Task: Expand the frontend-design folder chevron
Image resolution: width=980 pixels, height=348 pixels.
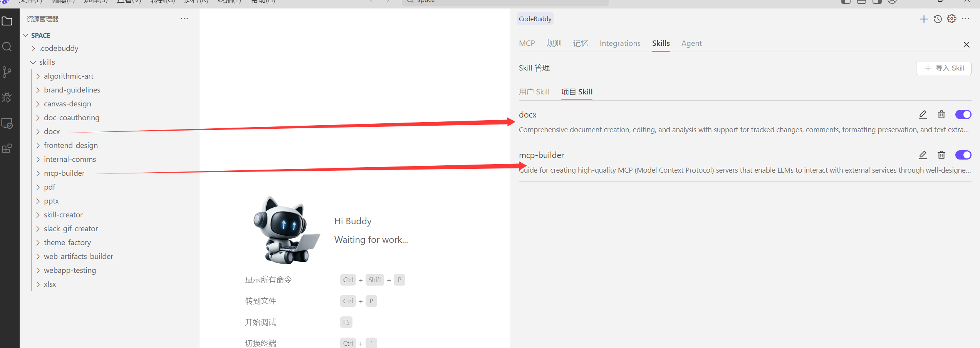Action: tap(38, 146)
